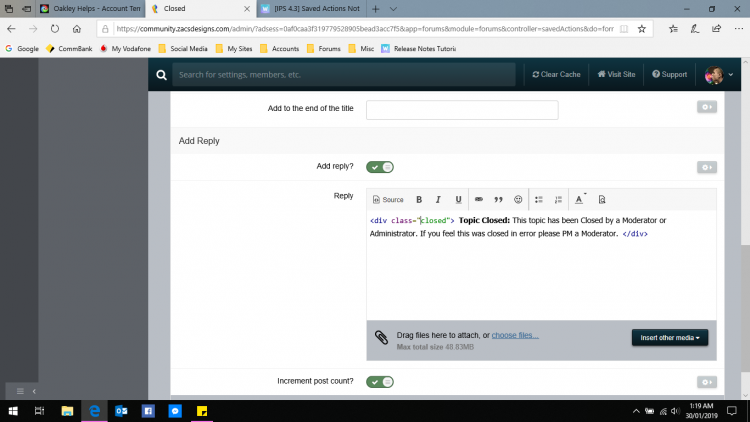
Task: Preview the reply with the preview icon
Action: click(x=602, y=200)
